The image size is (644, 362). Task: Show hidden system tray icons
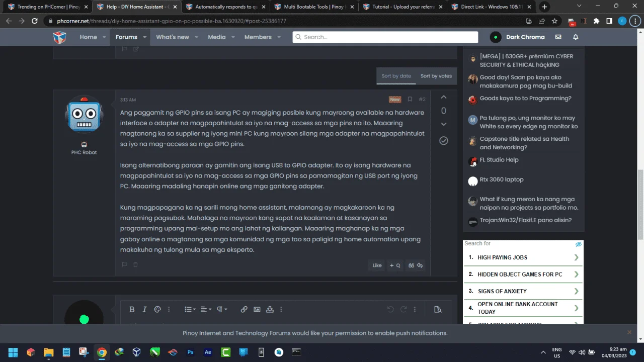click(542, 352)
